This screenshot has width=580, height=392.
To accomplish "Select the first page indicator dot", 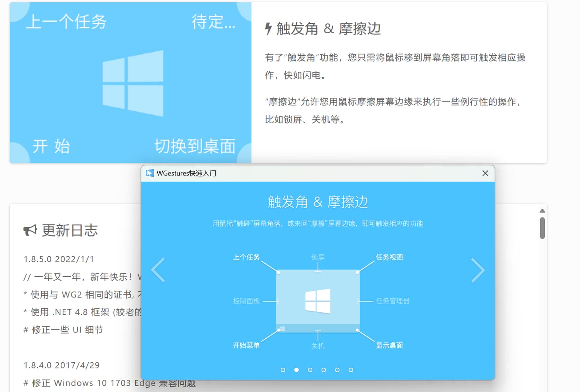I will (x=283, y=370).
